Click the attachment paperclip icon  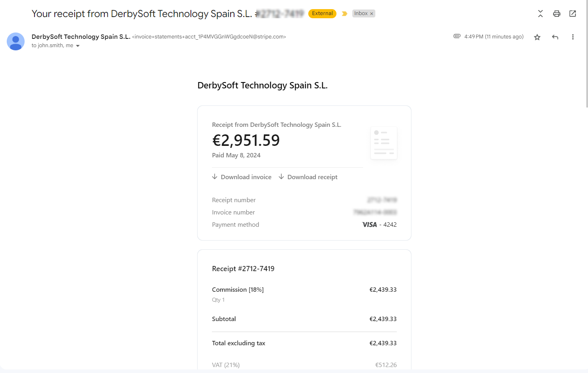pos(457,36)
